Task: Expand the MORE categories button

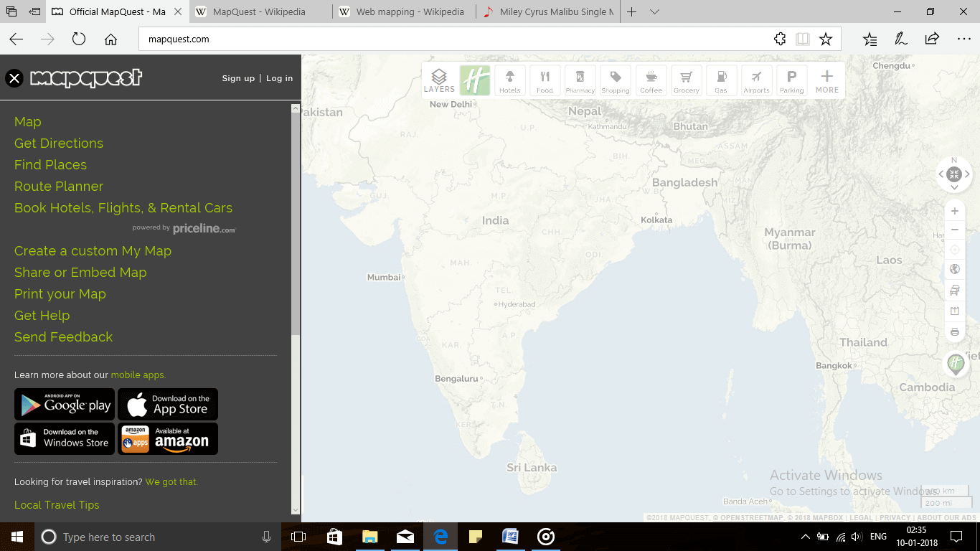Action: [x=826, y=80]
